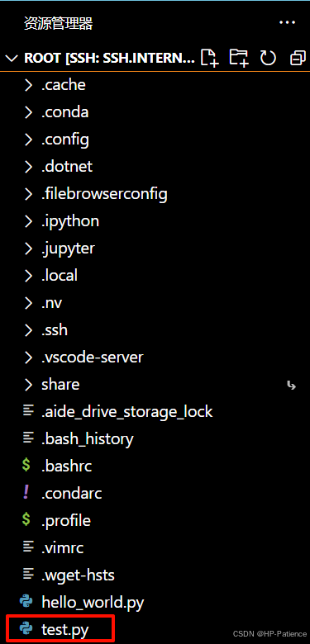The width and height of the screenshot is (310, 644).
Task: Expand the .cache folder
Action: click(155, 85)
